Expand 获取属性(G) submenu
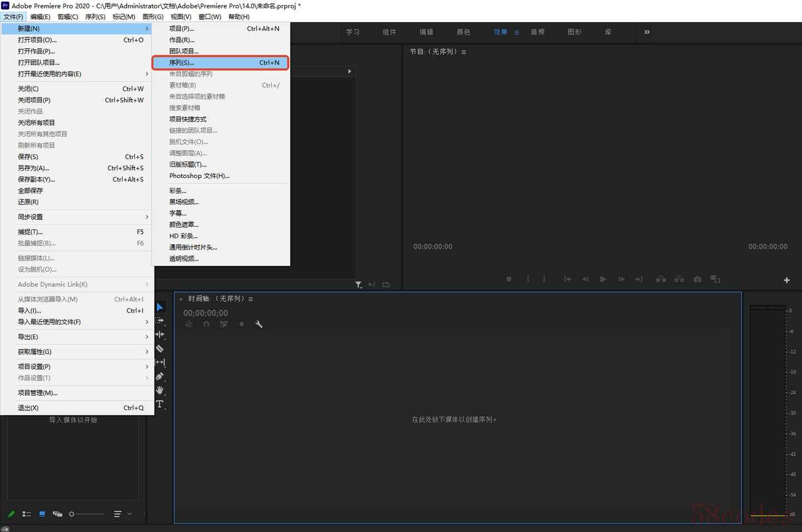This screenshot has width=802, height=532. [77, 352]
